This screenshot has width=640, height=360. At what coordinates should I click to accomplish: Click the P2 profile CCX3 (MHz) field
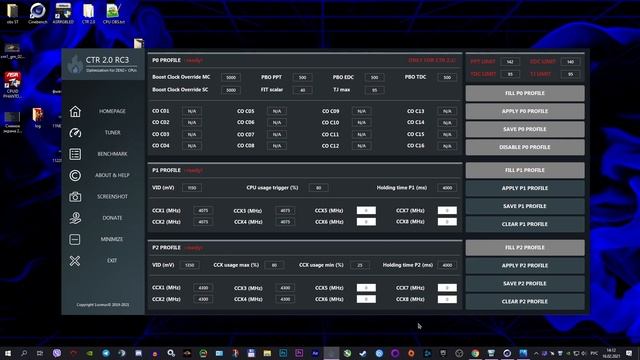point(285,288)
